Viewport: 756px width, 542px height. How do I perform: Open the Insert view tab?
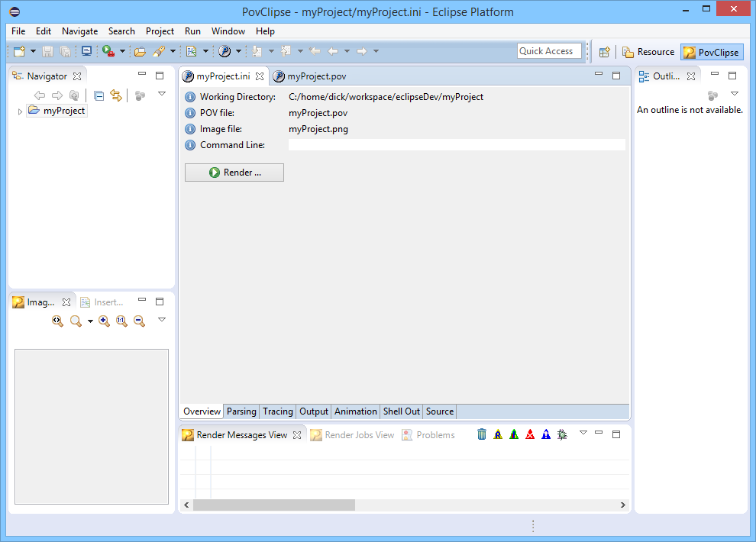[102, 302]
